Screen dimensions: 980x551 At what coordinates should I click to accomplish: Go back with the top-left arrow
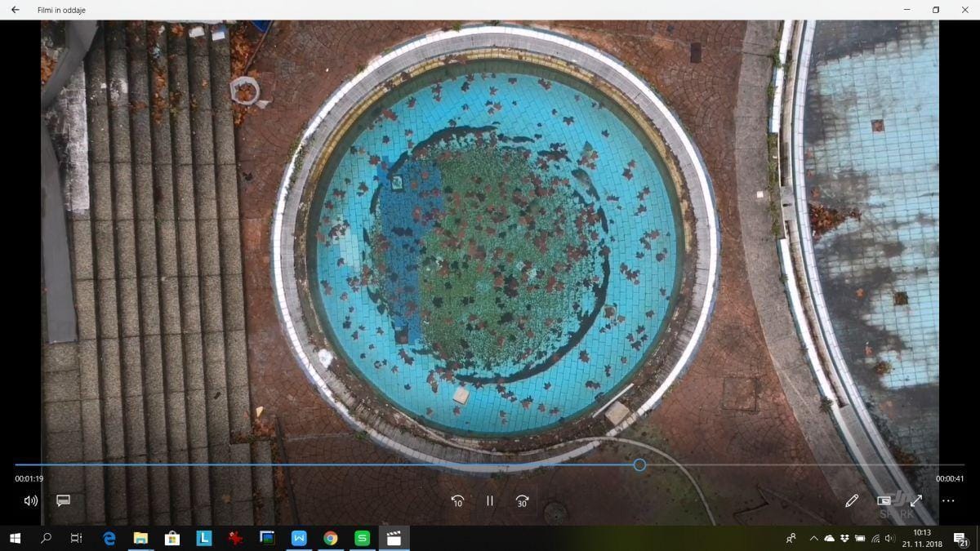click(x=15, y=10)
